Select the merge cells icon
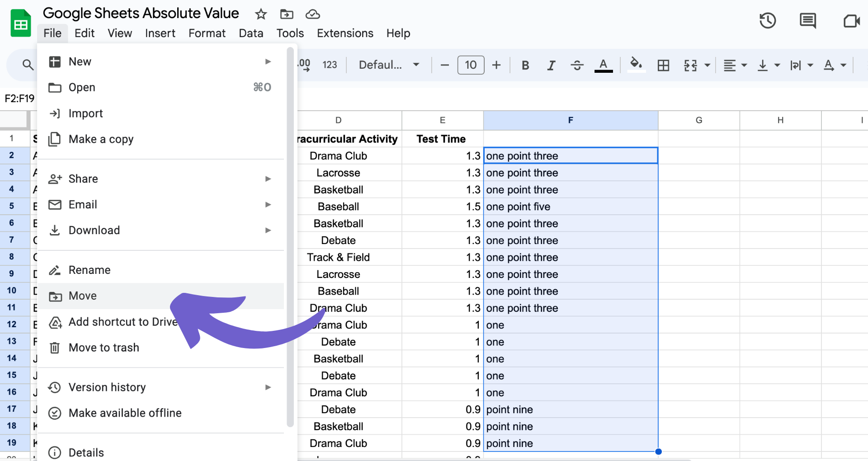Image resolution: width=868 pixels, height=461 pixels. click(x=691, y=65)
